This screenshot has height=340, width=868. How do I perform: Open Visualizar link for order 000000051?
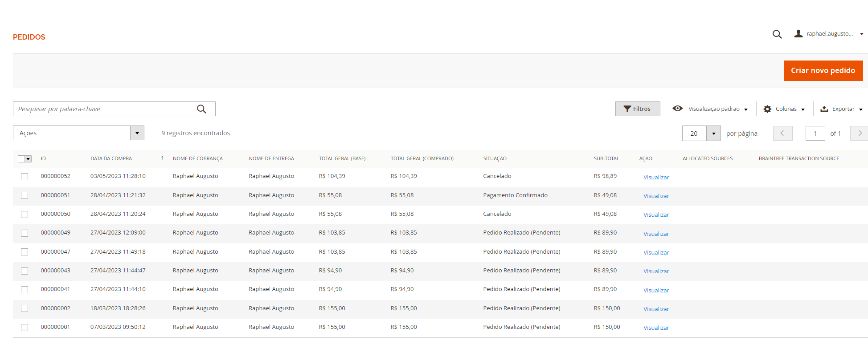(656, 196)
